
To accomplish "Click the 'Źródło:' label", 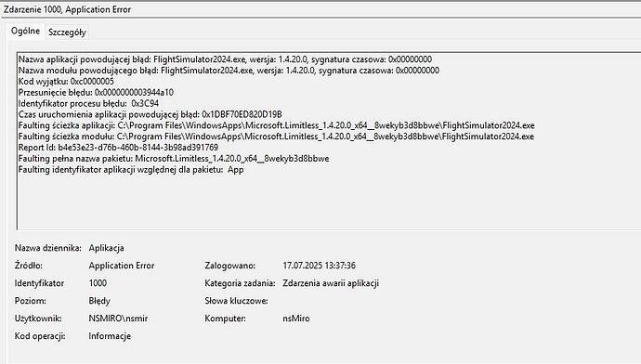I will coord(29,266).
